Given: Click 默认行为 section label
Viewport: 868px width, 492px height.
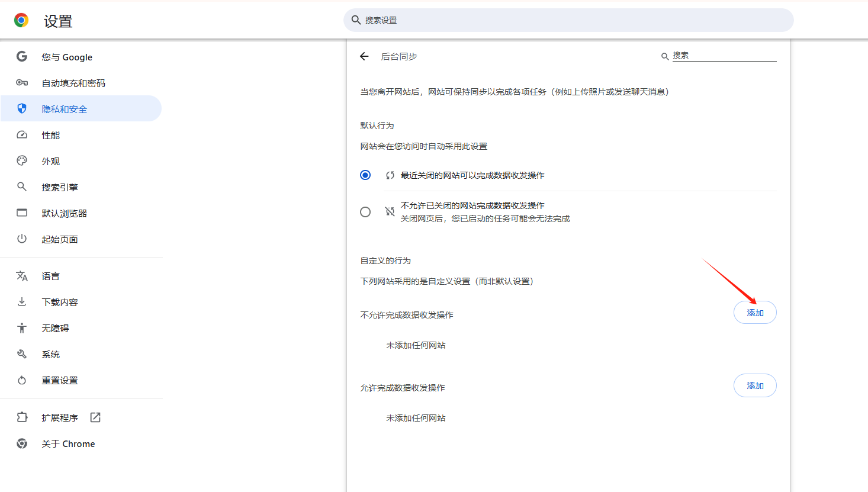Looking at the screenshot, I should 377,126.
